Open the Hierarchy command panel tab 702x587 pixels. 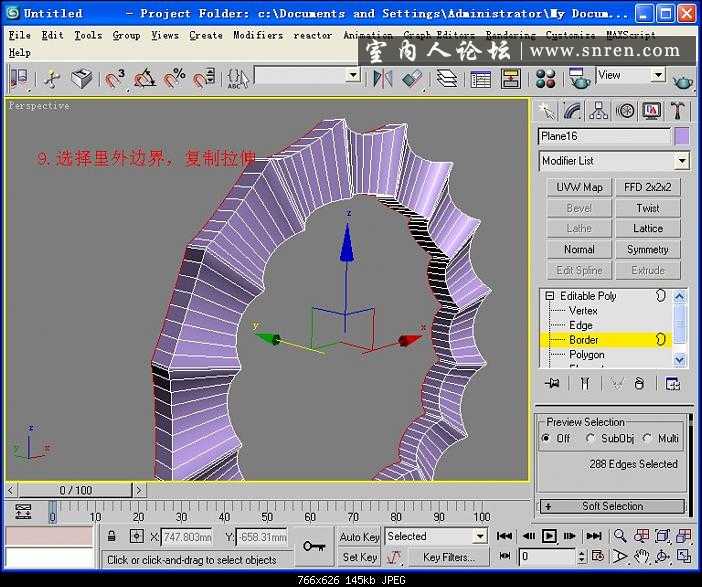[x=599, y=111]
